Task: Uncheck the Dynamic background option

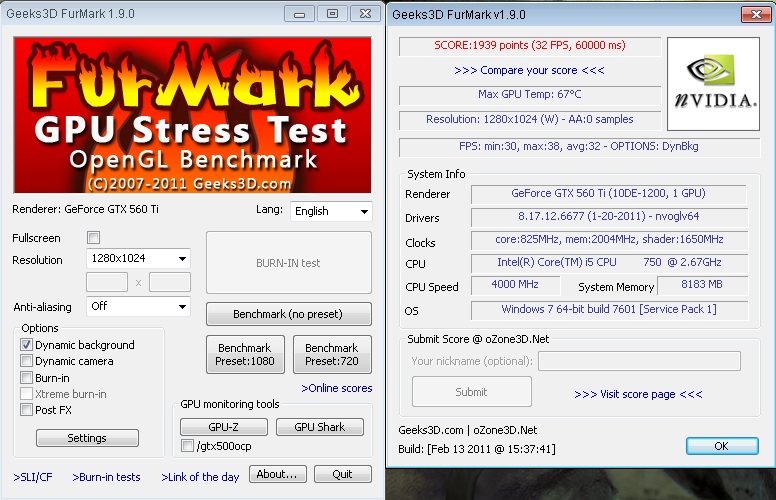Action: [x=27, y=345]
